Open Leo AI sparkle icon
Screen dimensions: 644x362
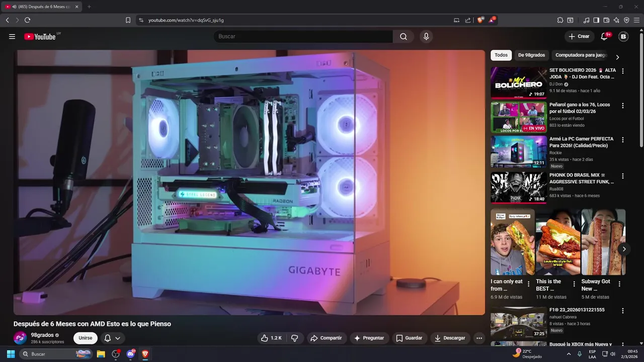pos(616,20)
